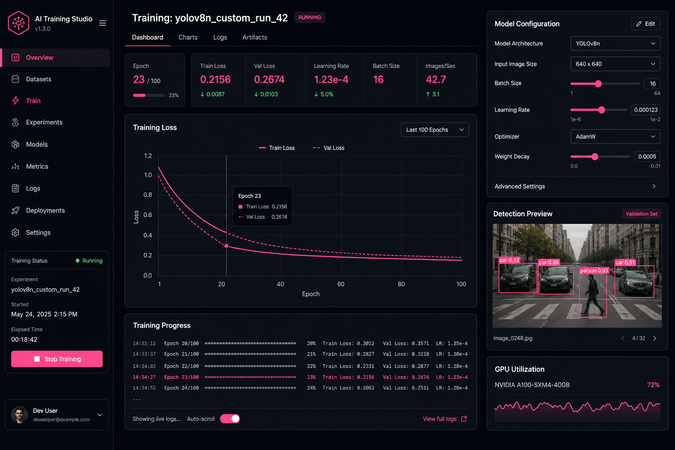Click the AI Training Studio logo icon

[x=18, y=22]
